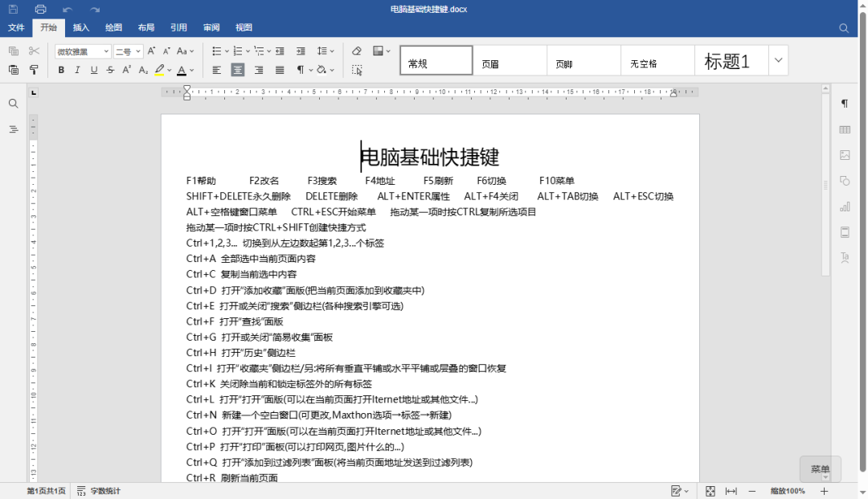Open the 视图 ribbon tab
The width and height of the screenshot is (868, 499).
pyautogui.click(x=244, y=27)
